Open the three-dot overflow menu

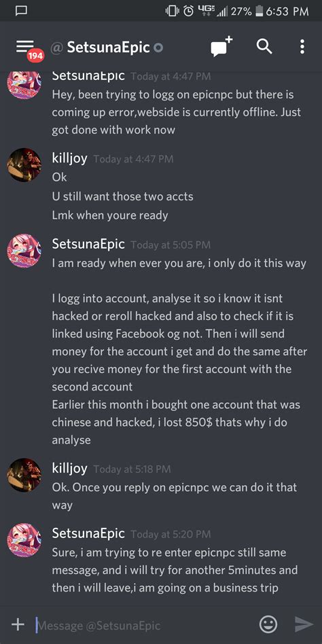pyautogui.click(x=302, y=47)
